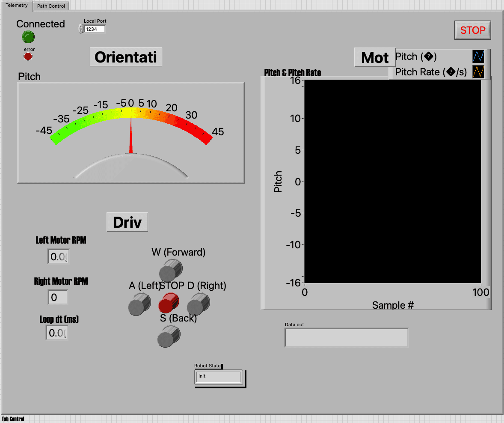Click the Tab Control label at bottom
Viewport: 504px width, 423px height.
[x=13, y=419]
